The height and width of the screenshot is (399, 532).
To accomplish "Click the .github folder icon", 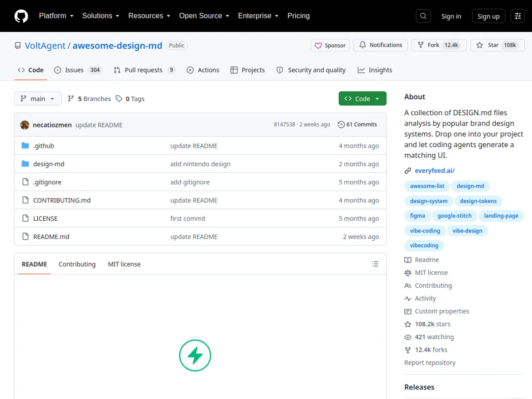I will (x=25, y=146).
